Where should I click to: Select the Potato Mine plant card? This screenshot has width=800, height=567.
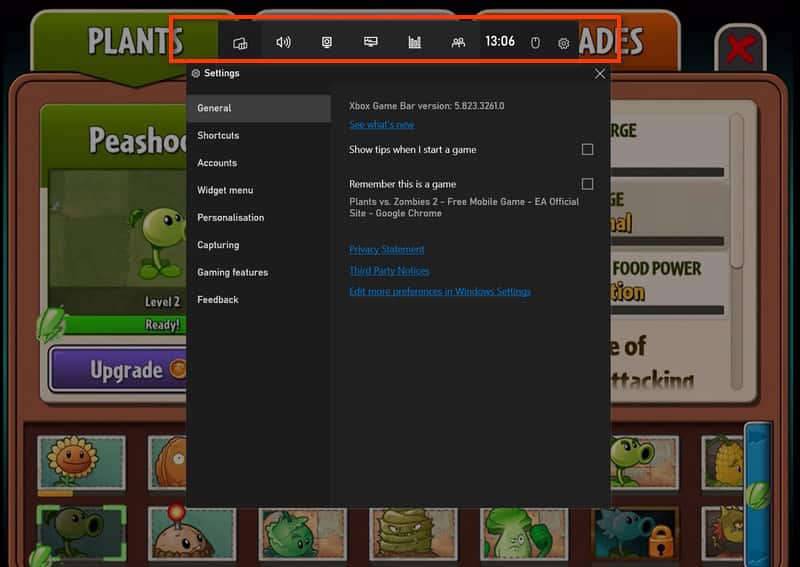[192, 534]
